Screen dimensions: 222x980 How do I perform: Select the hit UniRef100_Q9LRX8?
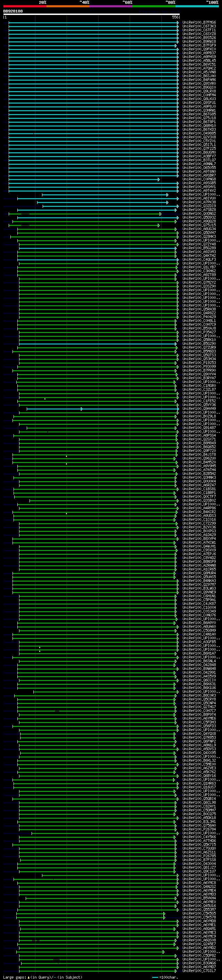point(199,91)
